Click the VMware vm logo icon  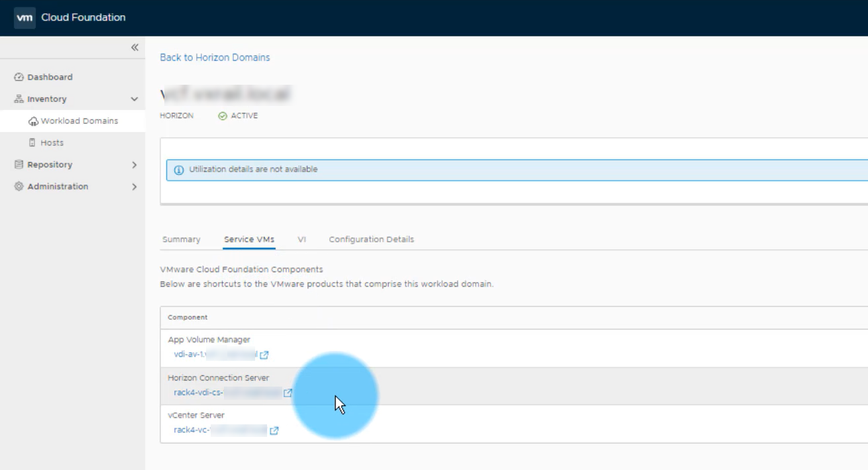tap(25, 18)
